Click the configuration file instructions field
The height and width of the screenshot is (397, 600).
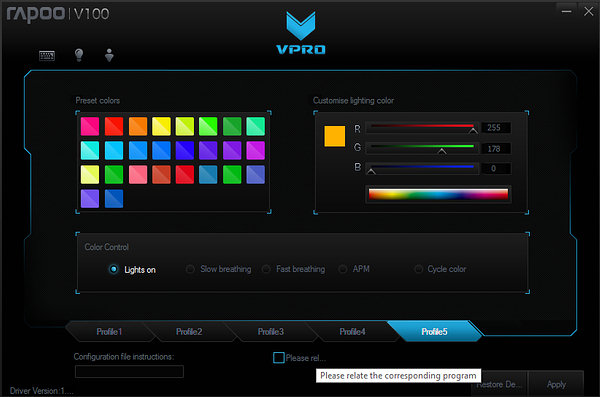[129, 371]
